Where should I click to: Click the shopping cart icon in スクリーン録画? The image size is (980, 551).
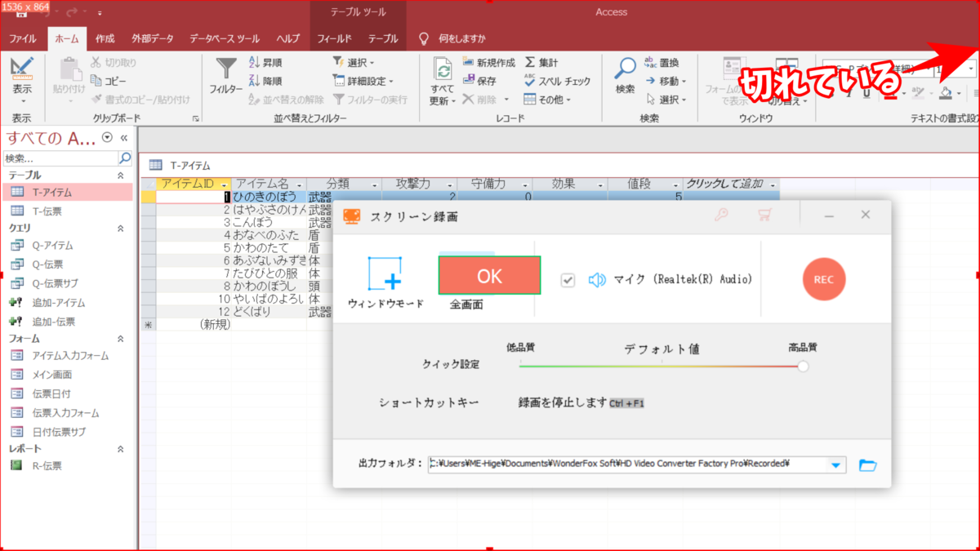[x=765, y=216]
